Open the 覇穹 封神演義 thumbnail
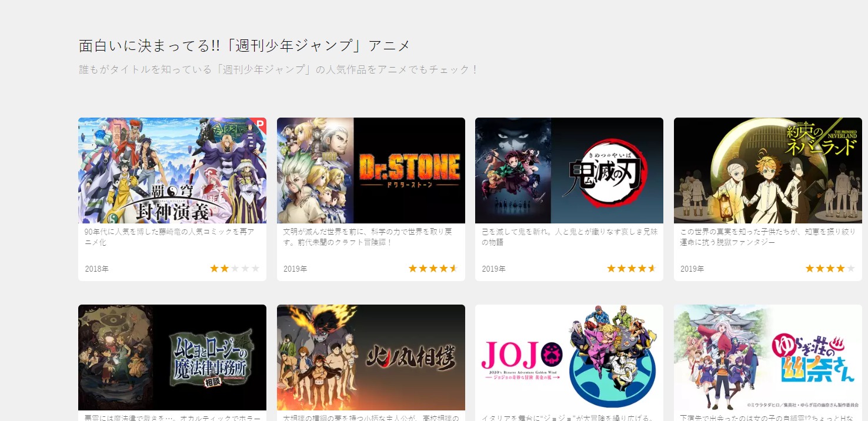Viewport: 868px width, 421px height. 172,171
